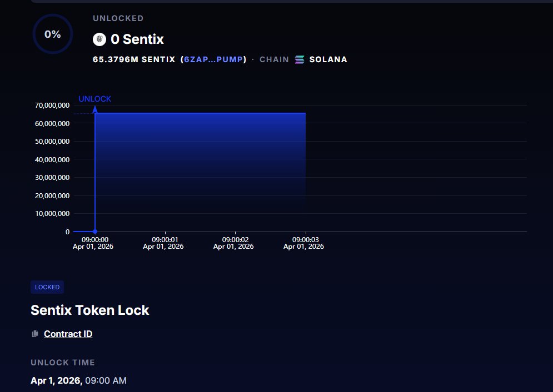Click the UNLOCK TIME section label
This screenshot has height=392, width=553.
coord(63,363)
